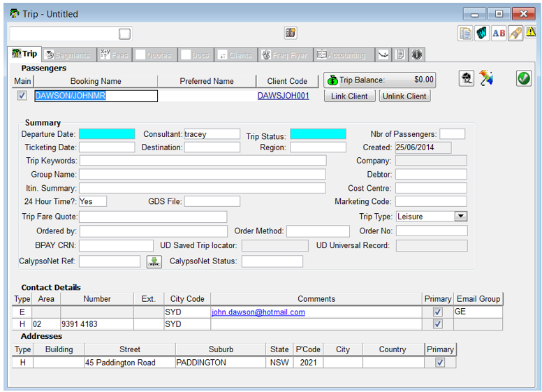Switch to the Quotes tab

[155, 55]
